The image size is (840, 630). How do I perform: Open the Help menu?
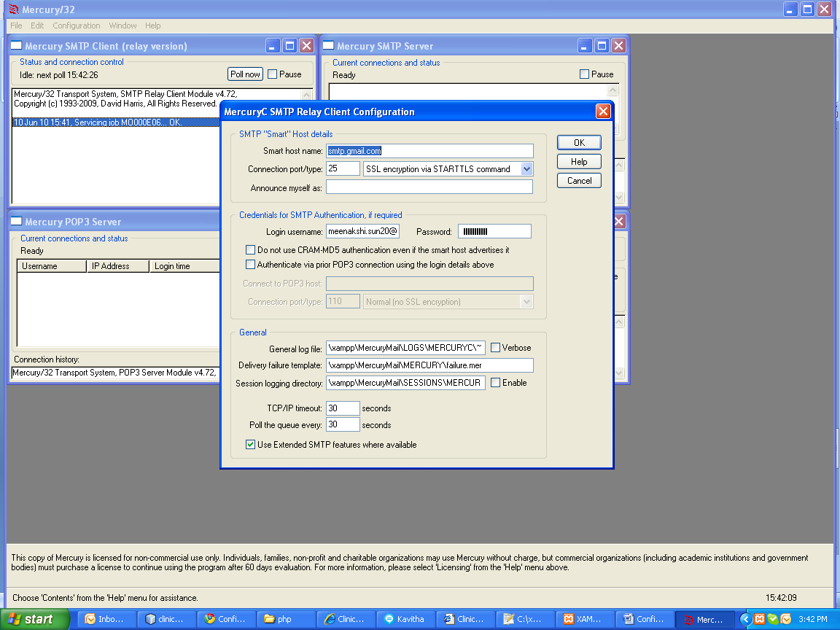(152, 25)
